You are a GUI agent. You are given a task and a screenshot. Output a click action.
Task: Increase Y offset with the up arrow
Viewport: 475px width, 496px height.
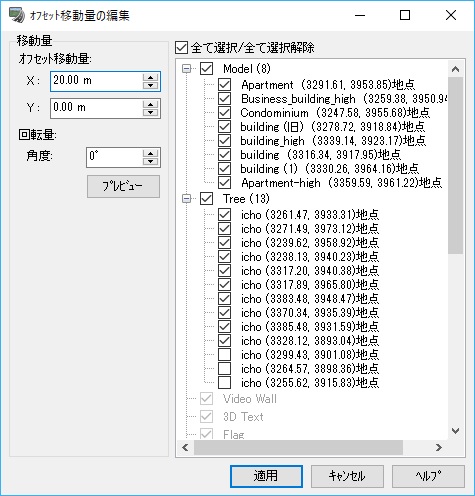tap(150, 104)
